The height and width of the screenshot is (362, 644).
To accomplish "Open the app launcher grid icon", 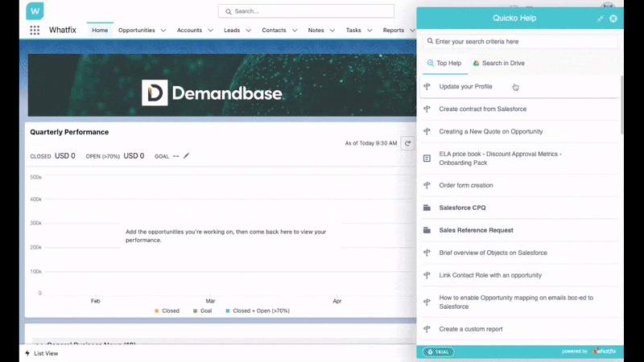I will click(x=35, y=30).
